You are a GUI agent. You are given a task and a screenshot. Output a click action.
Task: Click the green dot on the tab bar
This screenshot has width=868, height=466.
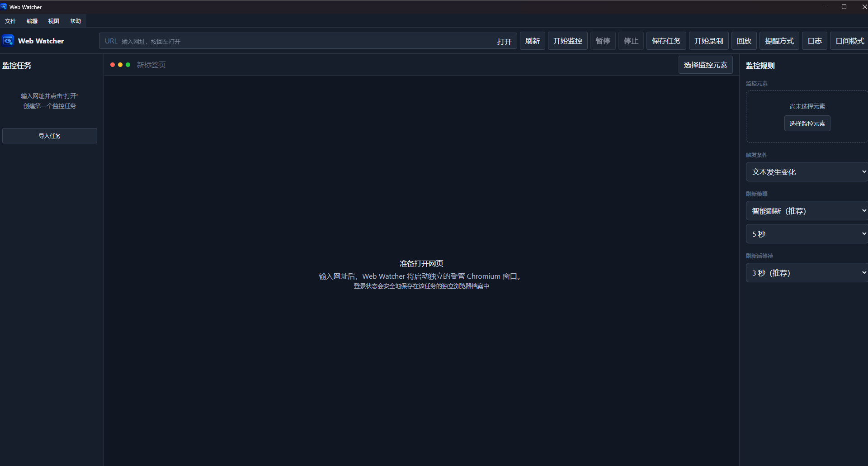pyautogui.click(x=128, y=65)
